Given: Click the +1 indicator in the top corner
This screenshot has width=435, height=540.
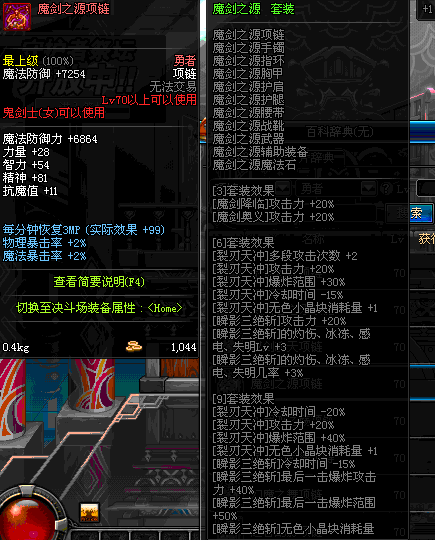Looking at the screenshot, I should coord(427,9).
